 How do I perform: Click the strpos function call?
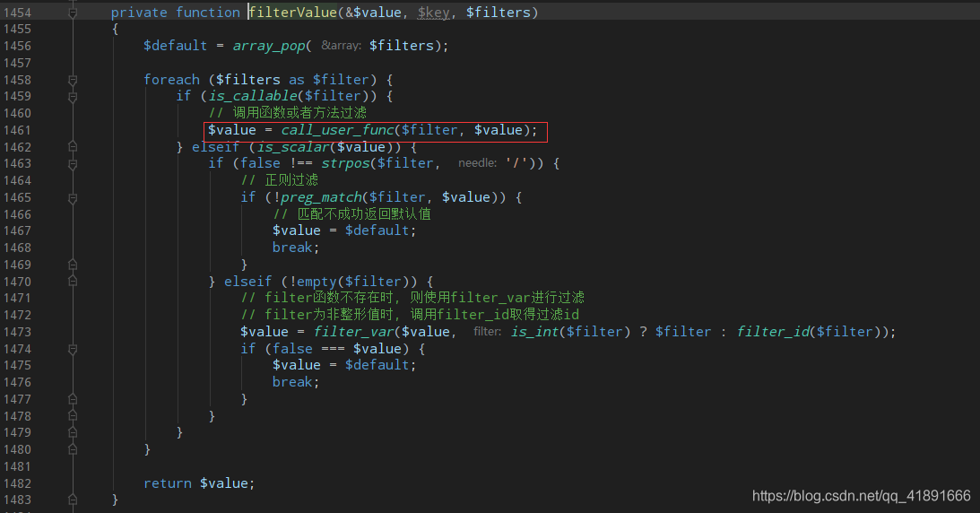click(x=345, y=164)
